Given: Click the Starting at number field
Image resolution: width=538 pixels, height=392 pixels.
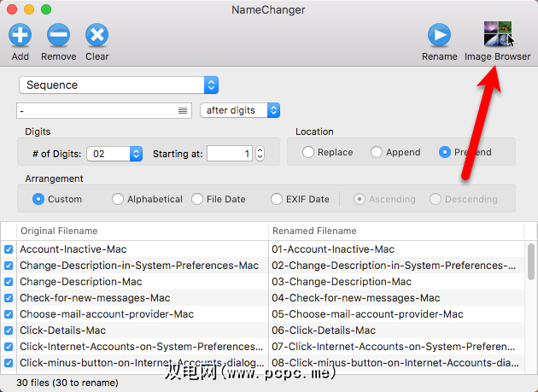Looking at the screenshot, I should pyautogui.click(x=230, y=154).
